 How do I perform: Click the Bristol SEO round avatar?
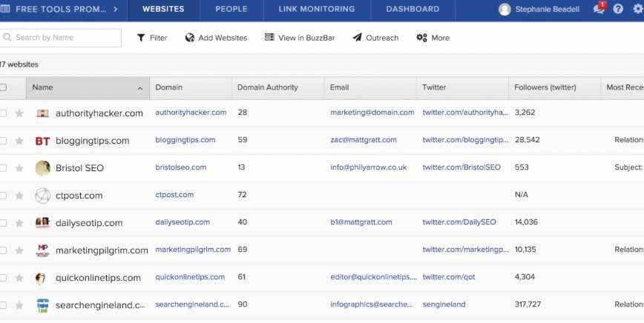point(43,168)
